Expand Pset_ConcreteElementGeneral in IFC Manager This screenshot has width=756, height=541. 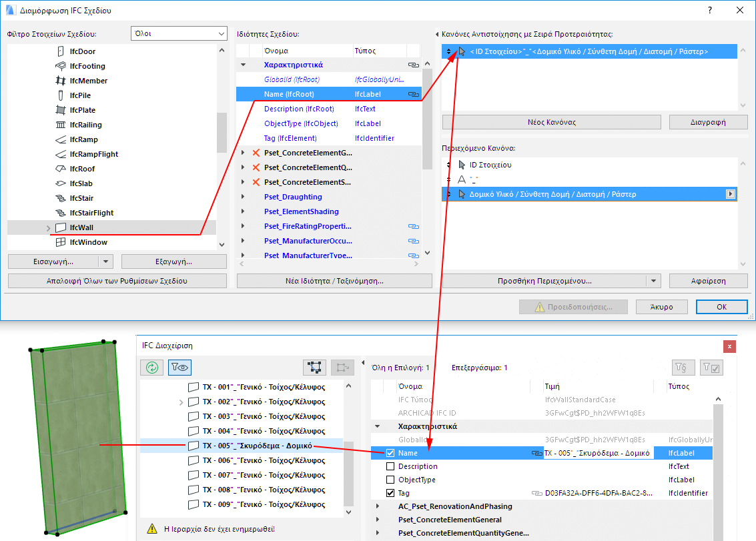pos(378,520)
